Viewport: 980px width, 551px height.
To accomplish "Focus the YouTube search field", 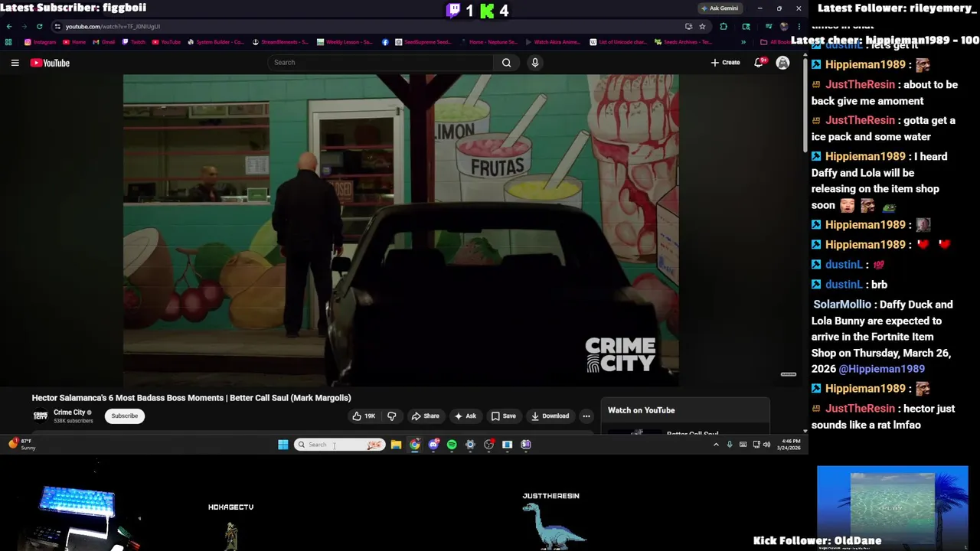I will pos(381,63).
